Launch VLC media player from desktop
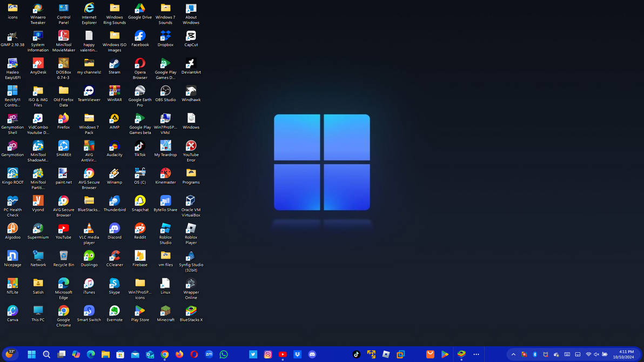 click(89, 234)
